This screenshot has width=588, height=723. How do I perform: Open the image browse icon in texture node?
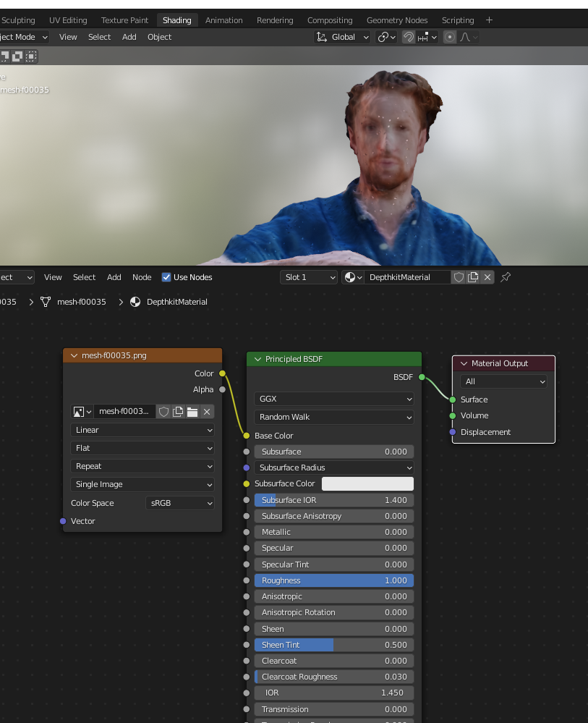point(82,412)
